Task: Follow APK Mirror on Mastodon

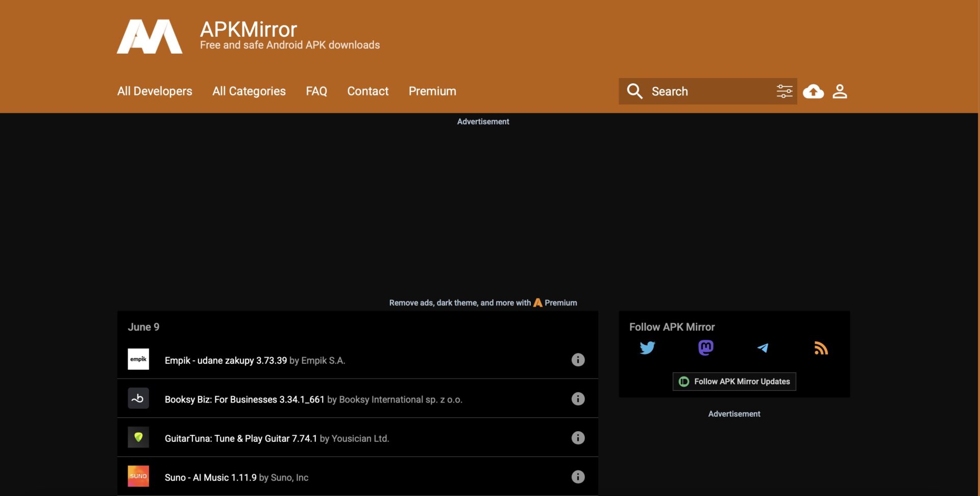Action: pyautogui.click(x=705, y=348)
